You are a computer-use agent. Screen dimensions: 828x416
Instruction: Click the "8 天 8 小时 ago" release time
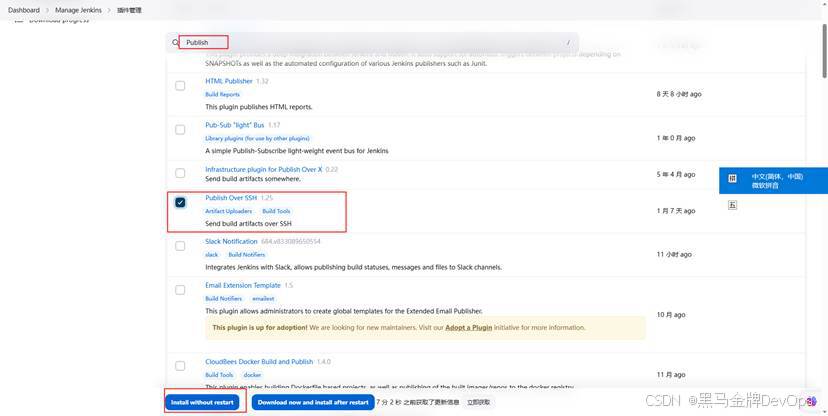click(679, 94)
